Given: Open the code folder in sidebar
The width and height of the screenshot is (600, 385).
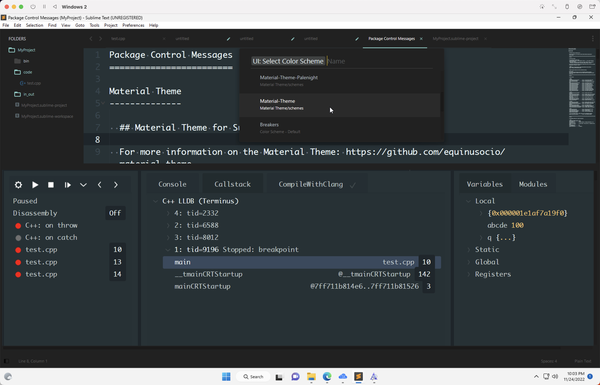Looking at the screenshot, I should [28, 72].
